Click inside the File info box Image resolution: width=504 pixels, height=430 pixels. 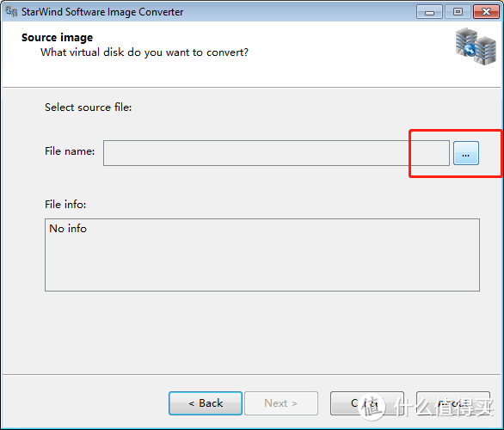click(x=262, y=255)
